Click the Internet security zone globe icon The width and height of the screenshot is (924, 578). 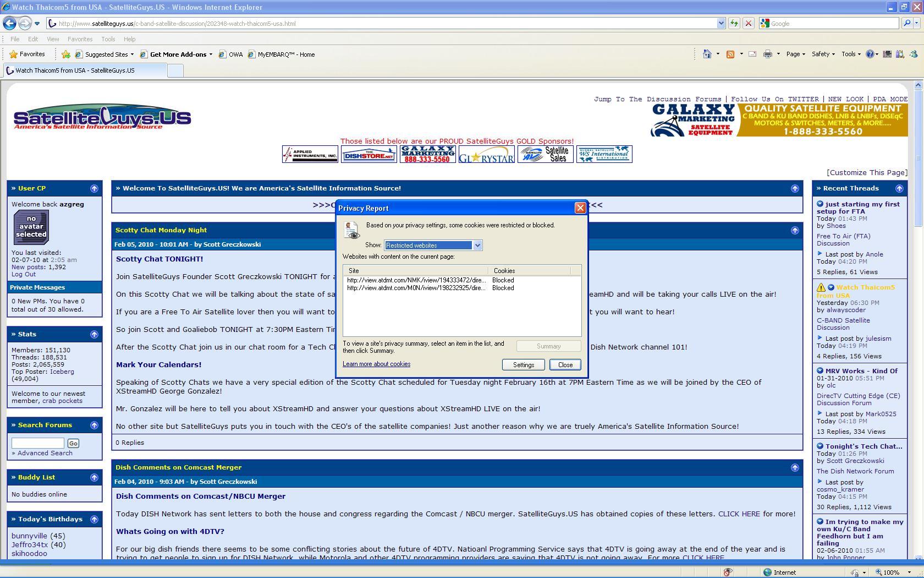coord(767,572)
